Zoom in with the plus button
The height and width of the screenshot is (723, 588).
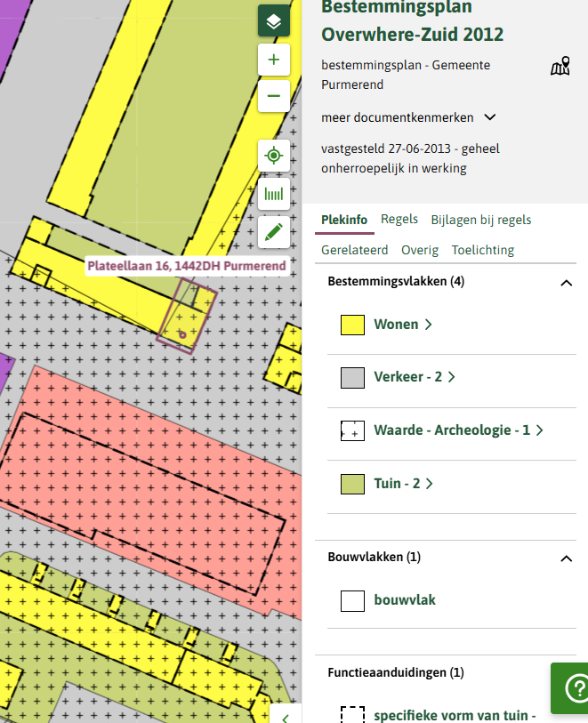tap(274, 60)
